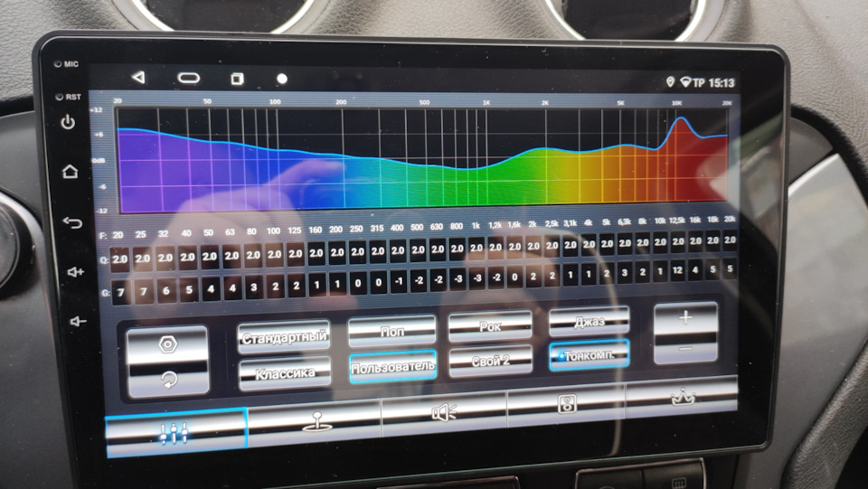This screenshot has height=489, width=868.
Task: Select the gain cell under 20k
Action: 731,268
